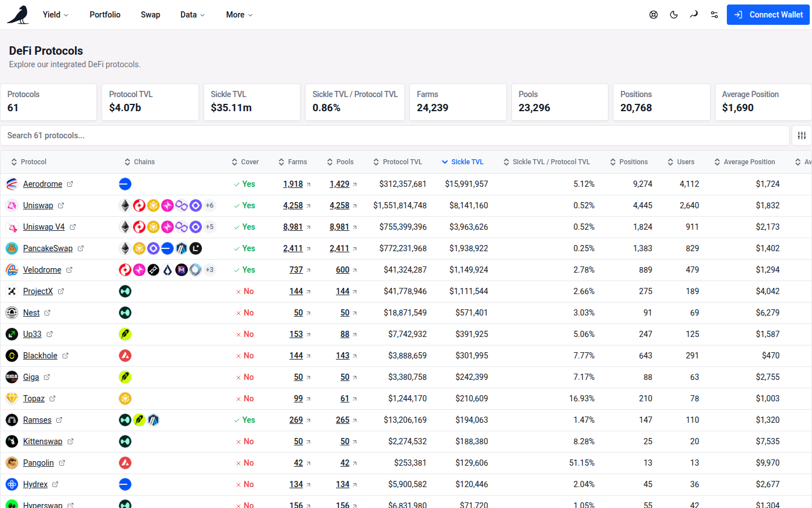Click the ProjectX protocol logo
The height and width of the screenshot is (508, 812).
12,291
